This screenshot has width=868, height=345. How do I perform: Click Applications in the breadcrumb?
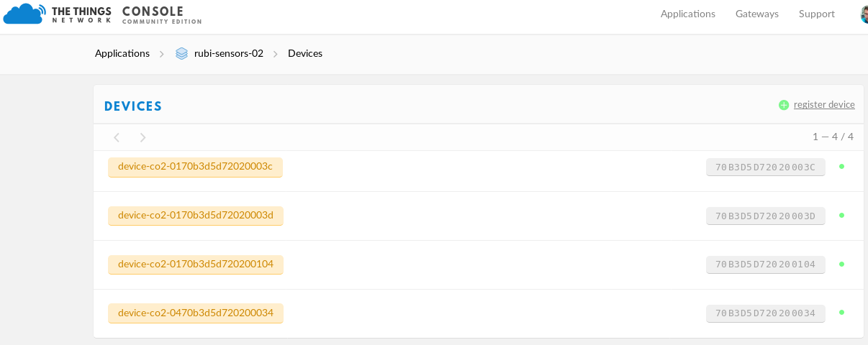pyautogui.click(x=122, y=53)
